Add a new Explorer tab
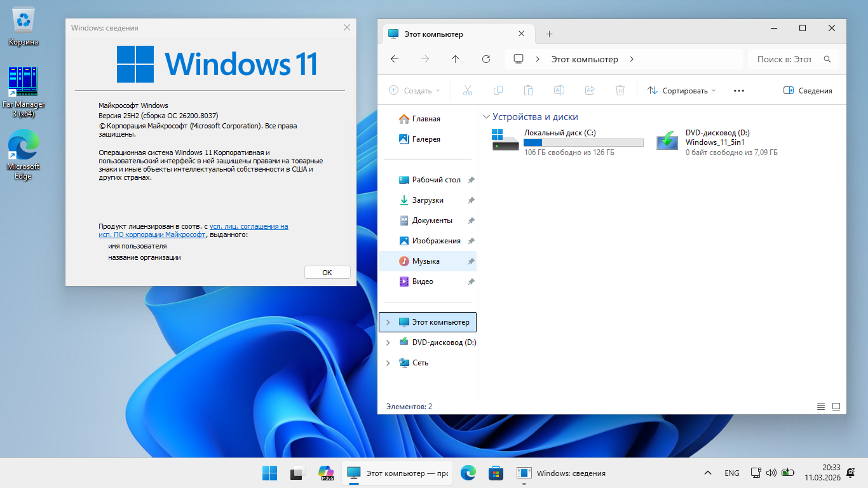Image resolution: width=868 pixels, height=488 pixels. [550, 34]
